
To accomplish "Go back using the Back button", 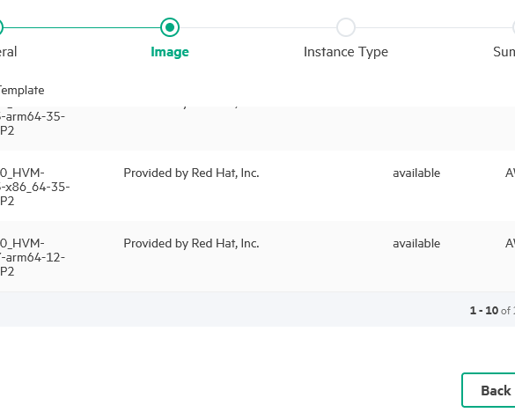I will tap(489, 390).
